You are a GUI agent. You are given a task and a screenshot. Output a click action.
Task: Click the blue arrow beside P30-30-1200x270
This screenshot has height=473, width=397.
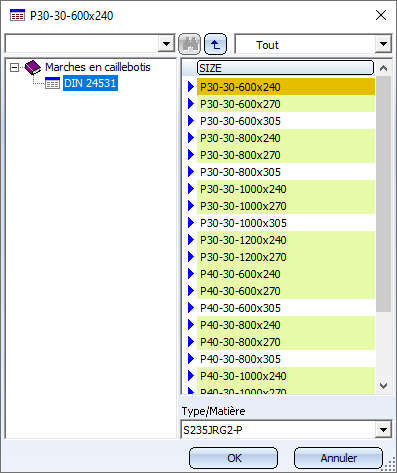pyautogui.click(x=191, y=257)
